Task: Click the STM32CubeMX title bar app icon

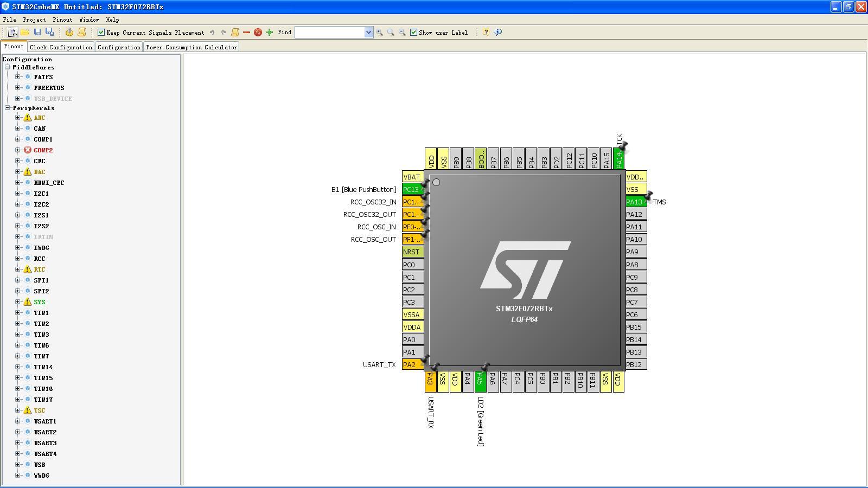Action: click(x=5, y=7)
